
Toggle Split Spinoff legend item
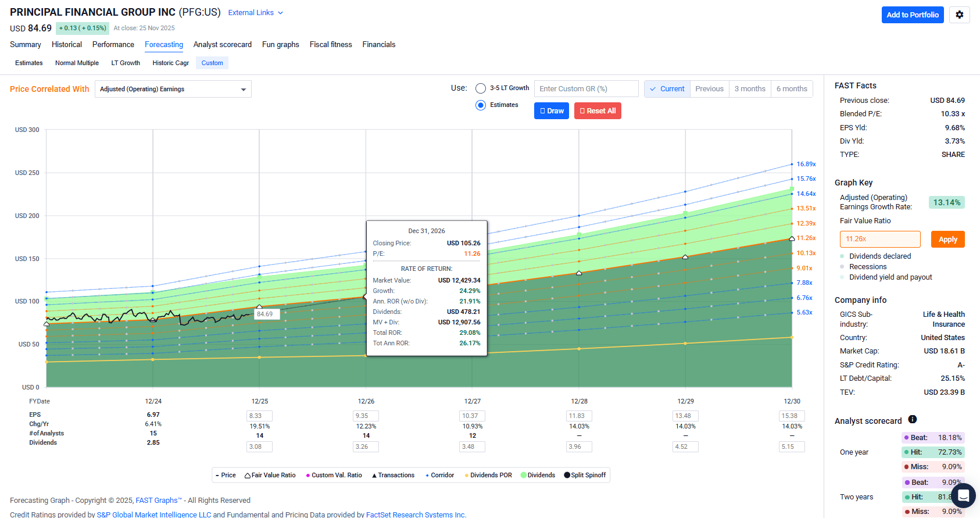(585, 475)
